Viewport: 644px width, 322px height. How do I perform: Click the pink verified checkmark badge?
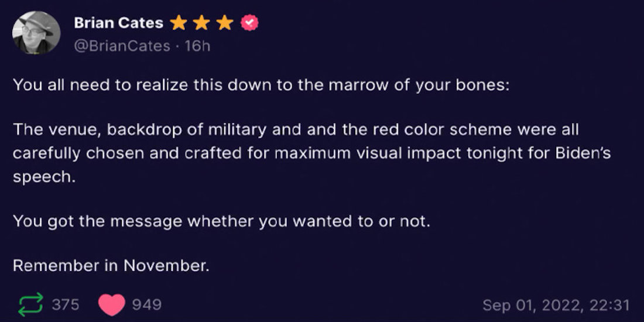coord(249,23)
